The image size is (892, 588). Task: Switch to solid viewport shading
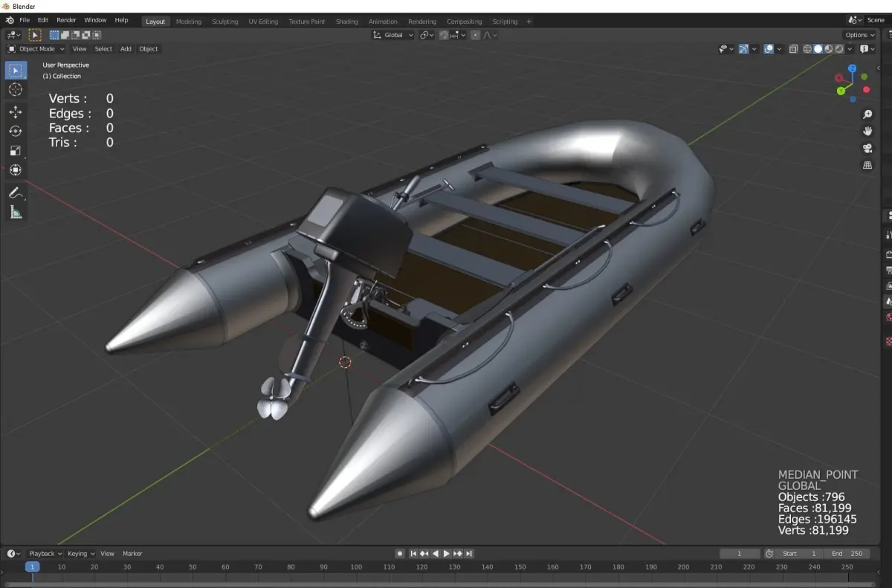[x=818, y=49]
